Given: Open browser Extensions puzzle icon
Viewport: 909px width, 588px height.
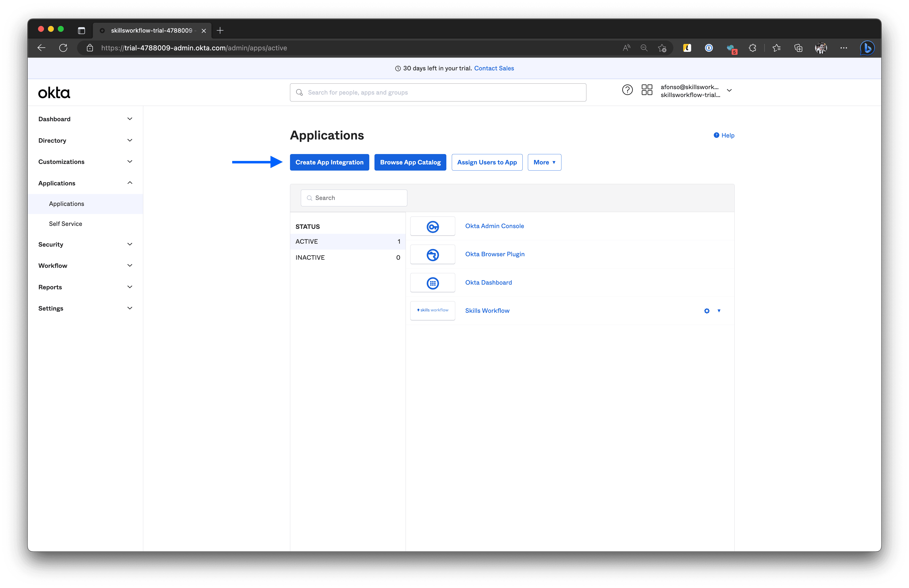Looking at the screenshot, I should point(752,48).
